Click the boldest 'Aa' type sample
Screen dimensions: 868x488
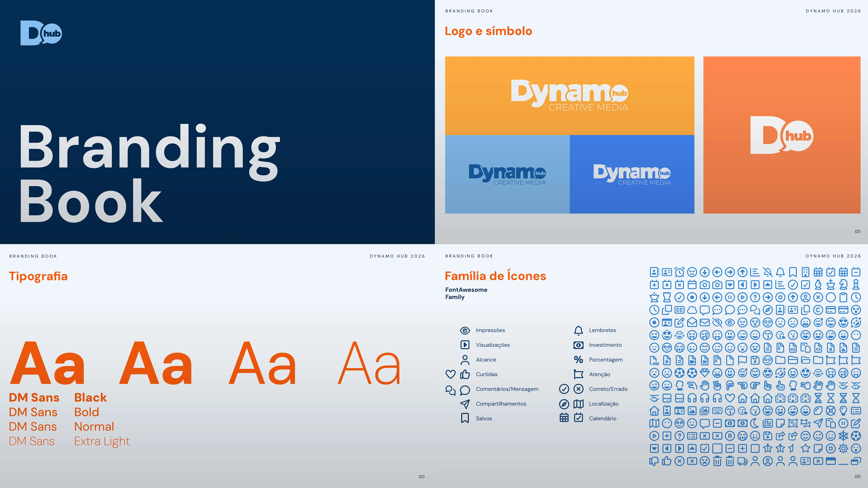47,363
